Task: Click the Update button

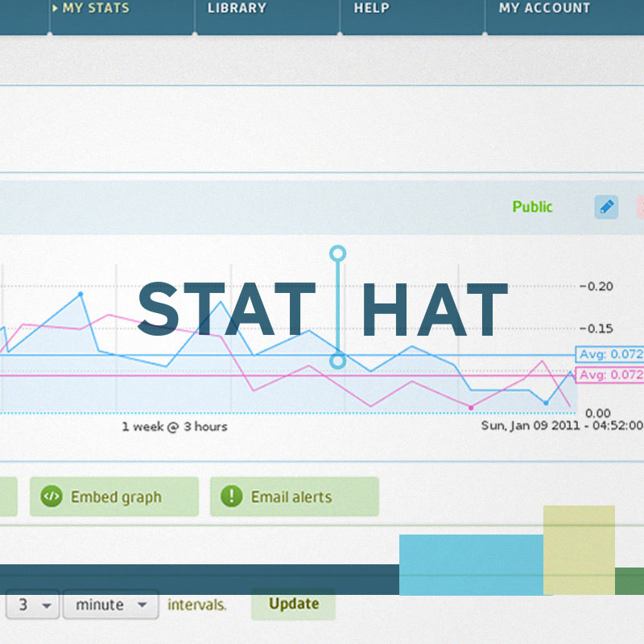Action: [292, 604]
